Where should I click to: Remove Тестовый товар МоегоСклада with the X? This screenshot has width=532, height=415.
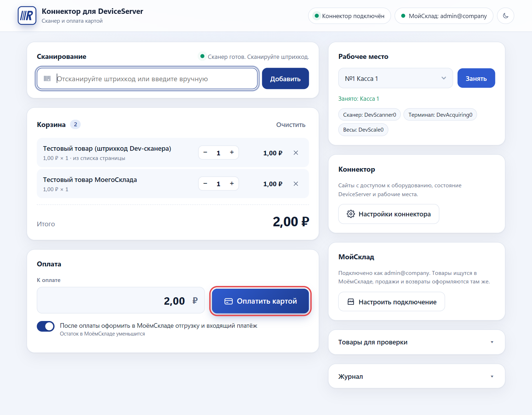point(296,184)
